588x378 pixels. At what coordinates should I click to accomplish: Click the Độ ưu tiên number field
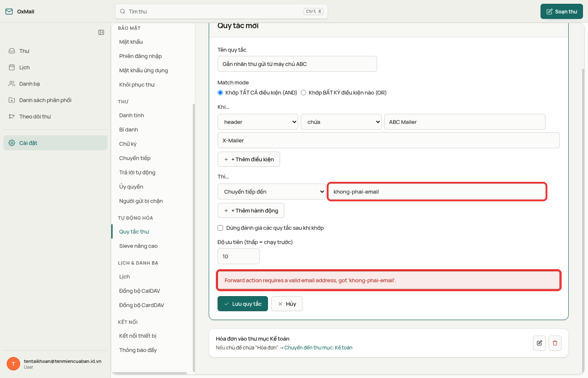(239, 256)
